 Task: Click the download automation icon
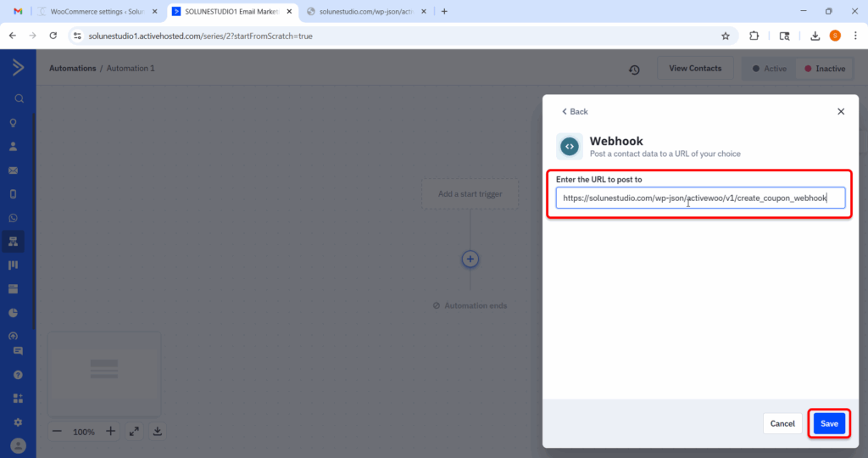click(157, 432)
